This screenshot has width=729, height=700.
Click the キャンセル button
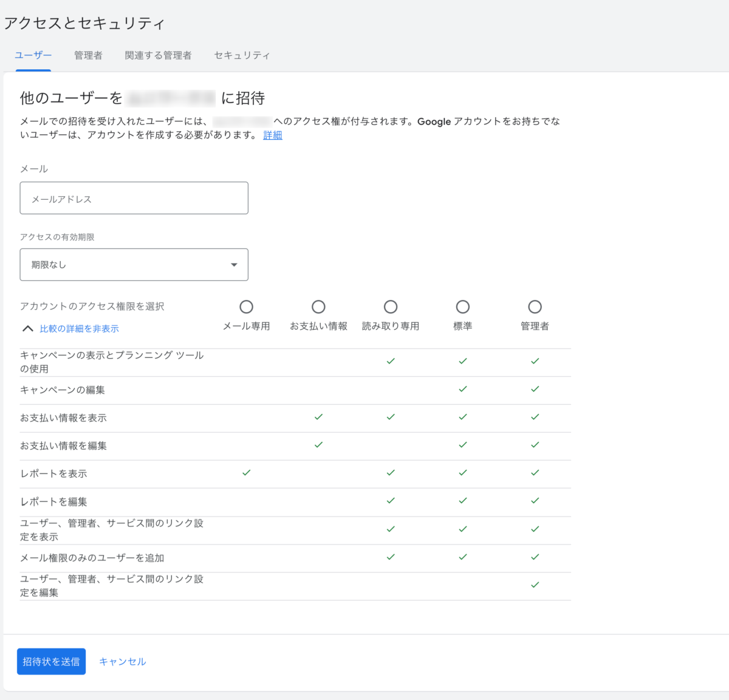[x=122, y=662]
